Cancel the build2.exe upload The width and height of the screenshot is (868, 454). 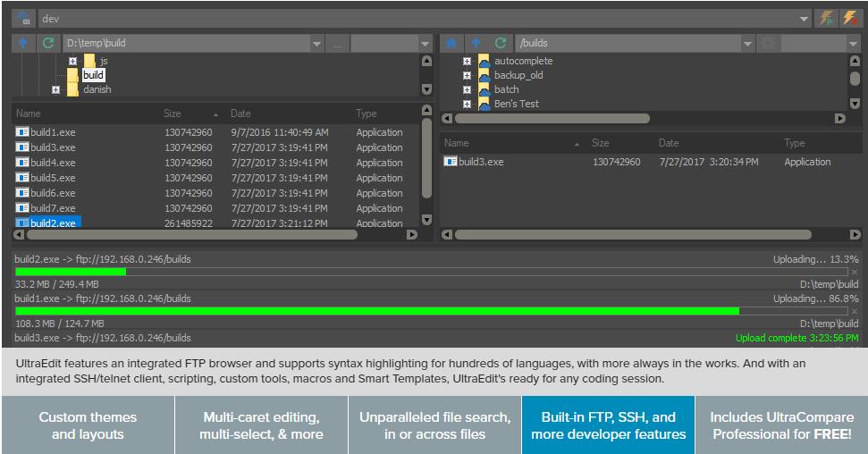coord(855,272)
